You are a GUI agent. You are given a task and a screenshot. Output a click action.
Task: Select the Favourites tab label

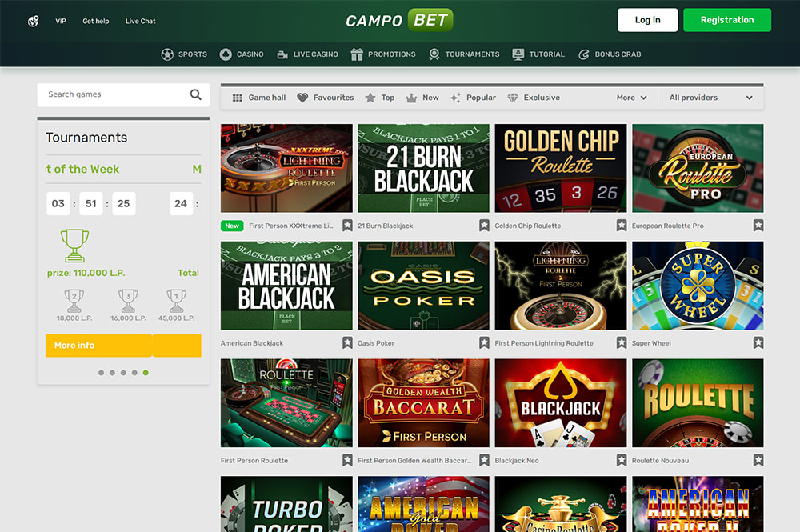[x=334, y=98]
